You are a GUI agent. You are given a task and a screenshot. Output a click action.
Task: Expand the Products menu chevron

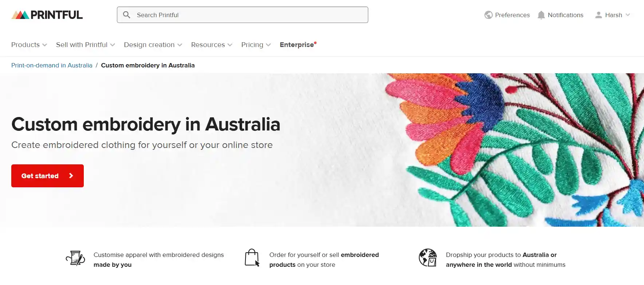(x=45, y=45)
